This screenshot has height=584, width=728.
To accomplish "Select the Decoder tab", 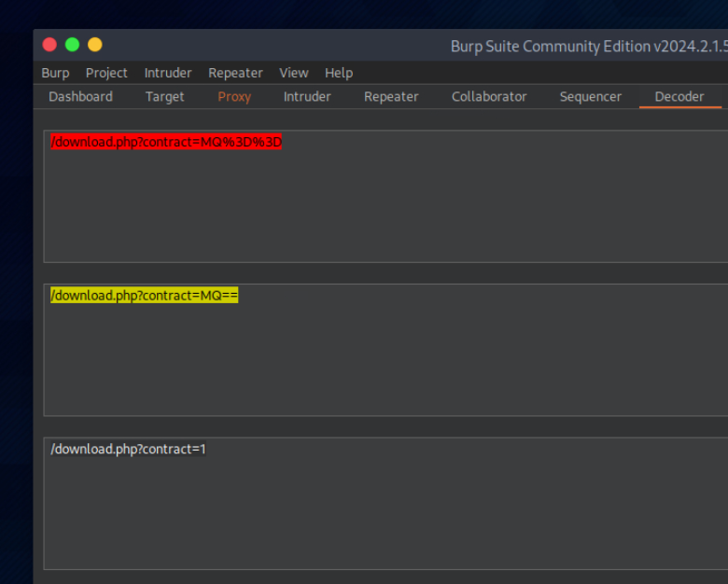I will (x=679, y=97).
